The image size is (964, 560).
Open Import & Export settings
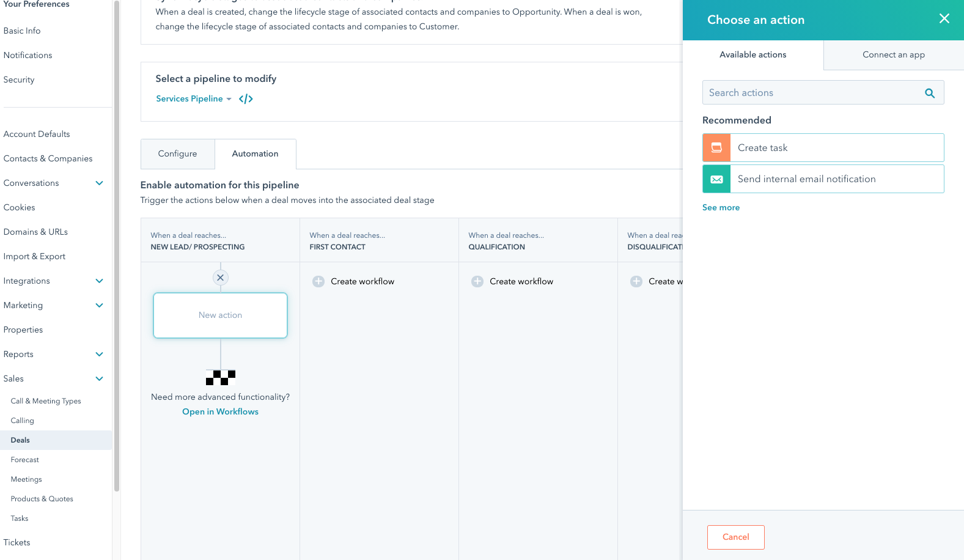35,256
